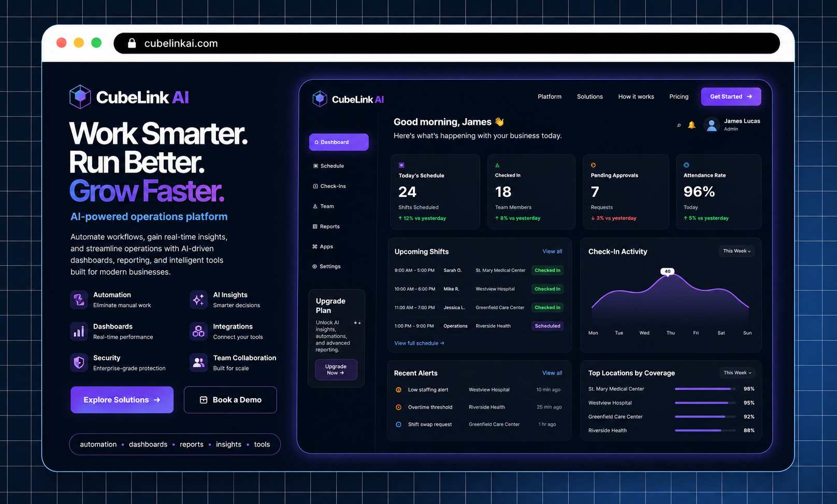Click the Today's Schedule 24 card
Image resolution: width=837 pixels, height=504 pixels.
[x=435, y=192]
